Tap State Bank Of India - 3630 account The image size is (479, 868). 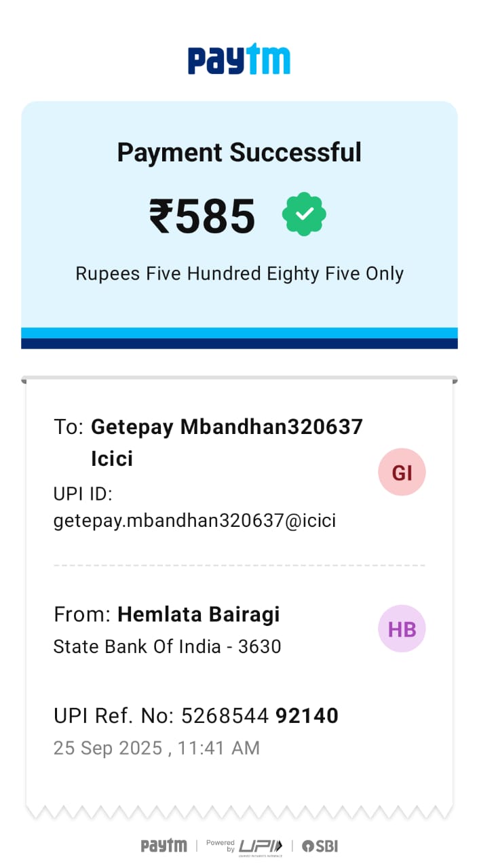tap(167, 646)
